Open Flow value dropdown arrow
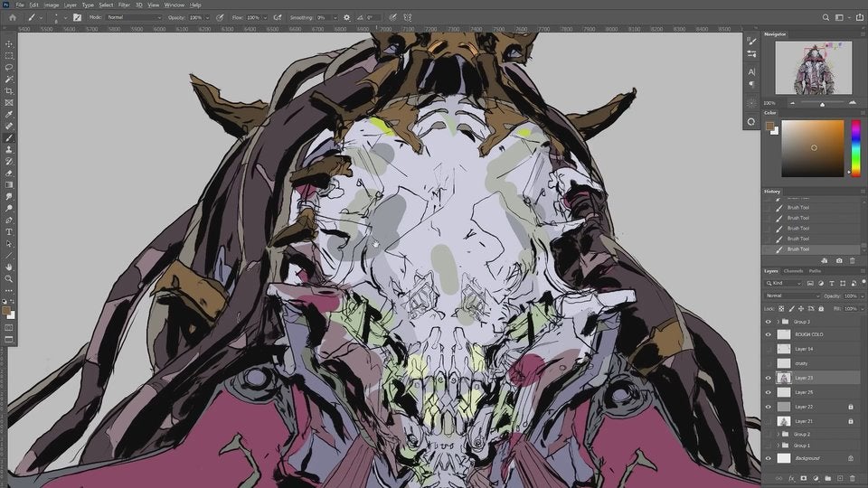The width and height of the screenshot is (868, 488). click(x=265, y=18)
